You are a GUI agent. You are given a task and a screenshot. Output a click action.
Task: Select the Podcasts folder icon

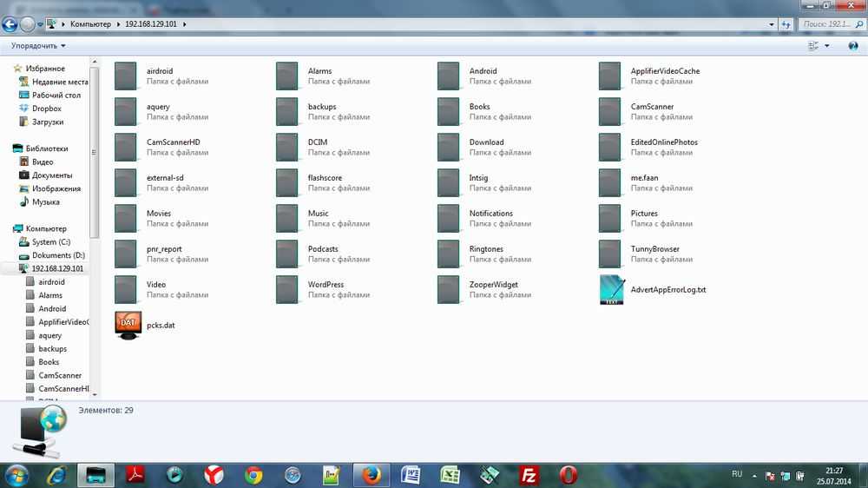286,254
